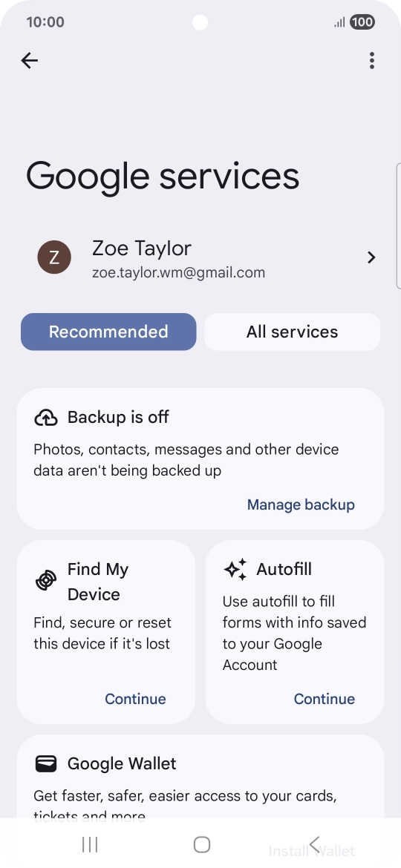Switch to the All services tab
This screenshot has width=401, height=868.
coord(293,332)
